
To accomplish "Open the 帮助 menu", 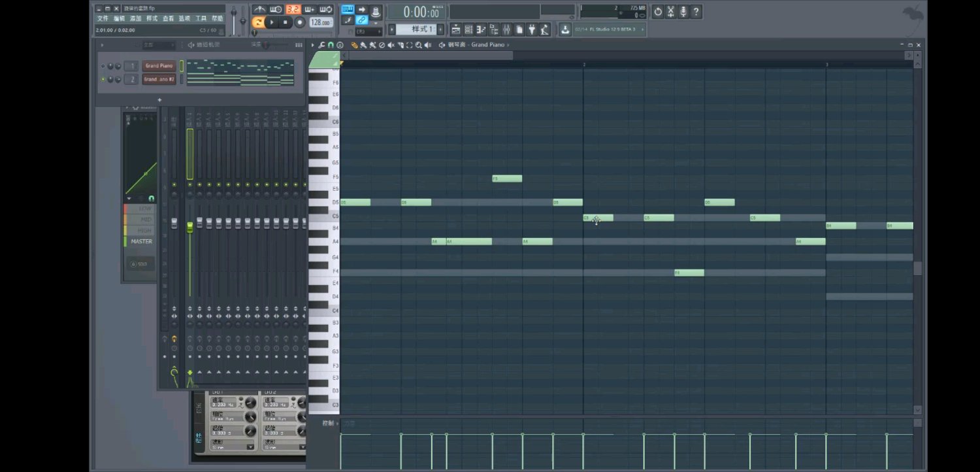I will tap(217, 19).
